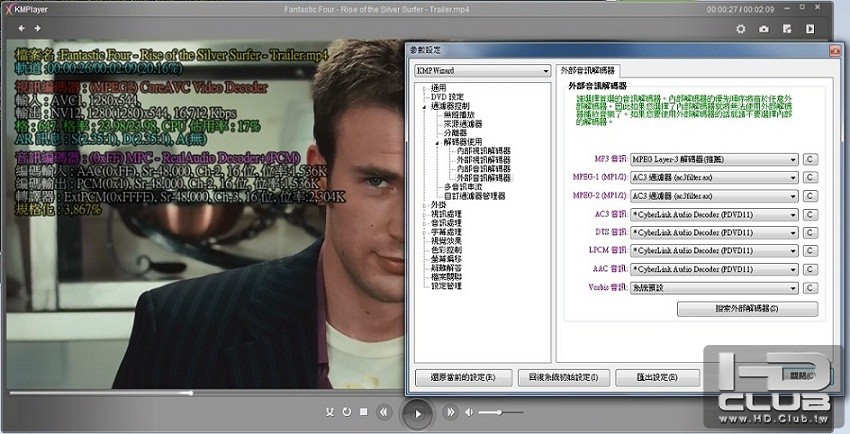
Task: Click the C button beside DTS 音訊
Action: coord(810,232)
